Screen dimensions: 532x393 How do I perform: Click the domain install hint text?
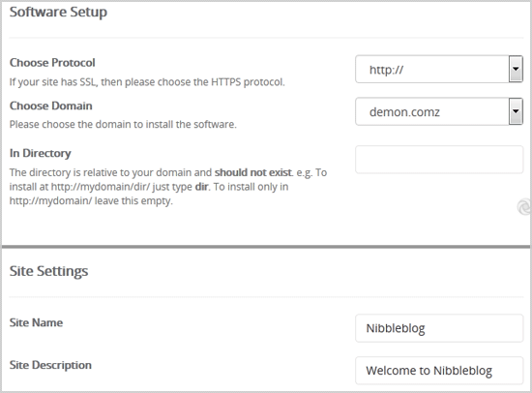pos(123,124)
